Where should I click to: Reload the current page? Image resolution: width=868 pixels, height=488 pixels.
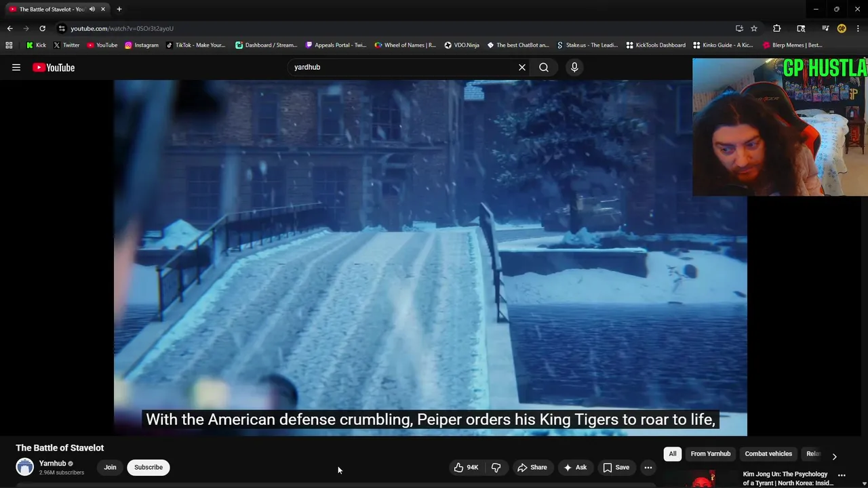click(x=42, y=28)
